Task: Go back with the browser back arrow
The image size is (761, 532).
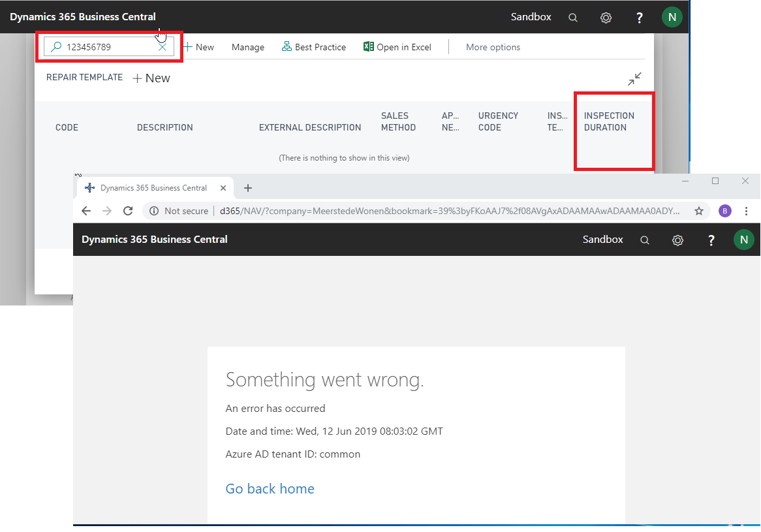Action: (86, 211)
